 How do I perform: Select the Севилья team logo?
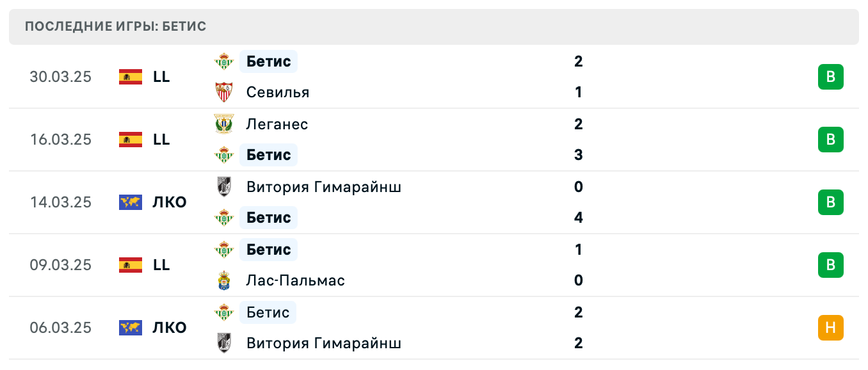pyautogui.click(x=225, y=92)
